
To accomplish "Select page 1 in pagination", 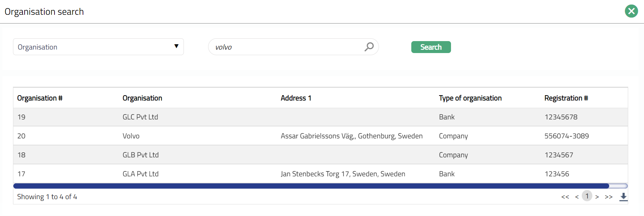I will tap(587, 196).
